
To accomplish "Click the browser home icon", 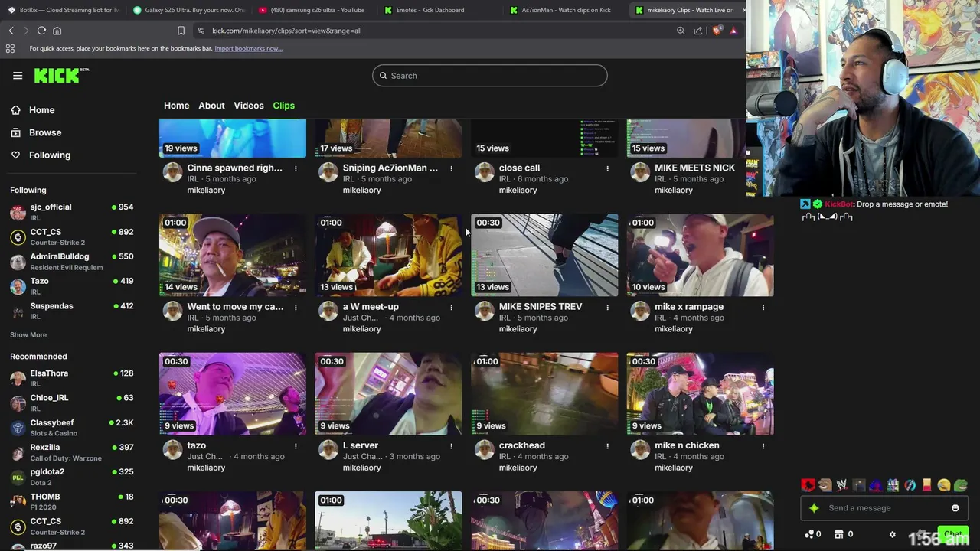I will 57,31.
